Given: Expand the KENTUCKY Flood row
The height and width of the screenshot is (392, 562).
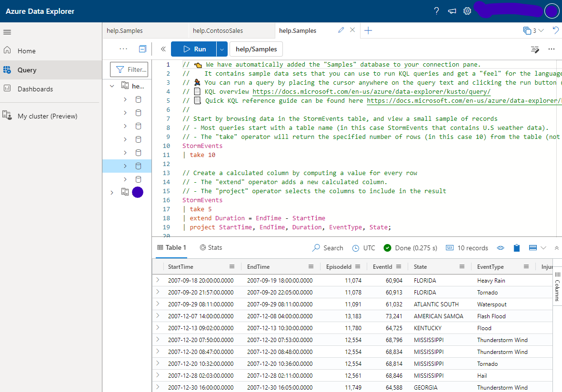Looking at the screenshot, I should point(158,328).
